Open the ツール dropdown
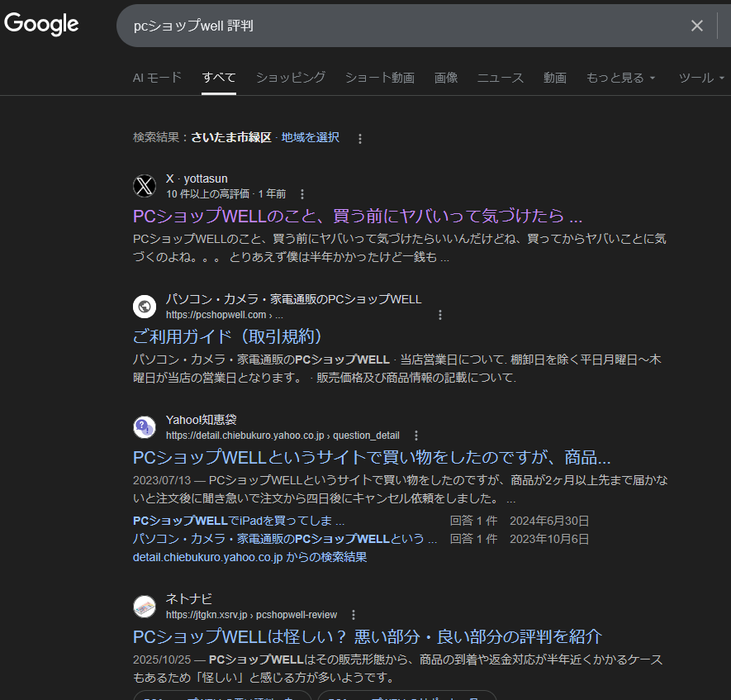 700,77
